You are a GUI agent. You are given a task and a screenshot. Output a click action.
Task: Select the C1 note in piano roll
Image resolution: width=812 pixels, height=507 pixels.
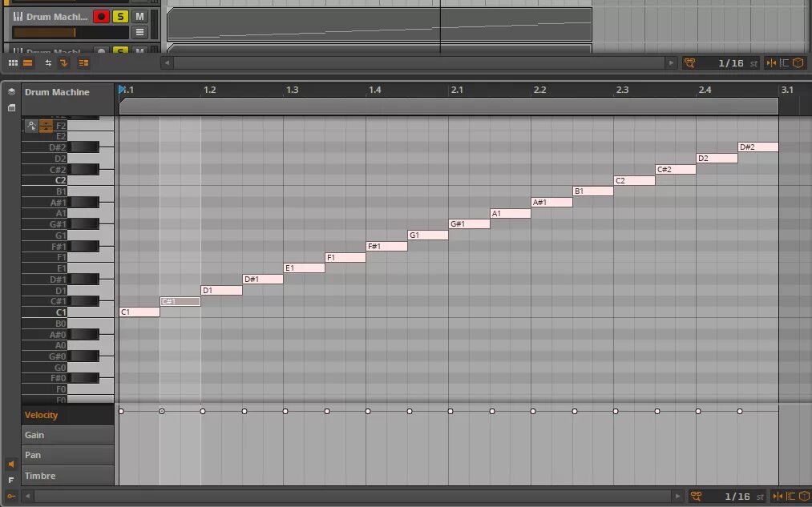coord(139,312)
